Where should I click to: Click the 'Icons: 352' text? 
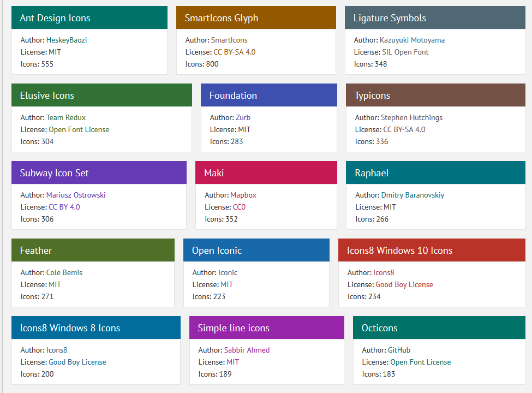[221, 218]
